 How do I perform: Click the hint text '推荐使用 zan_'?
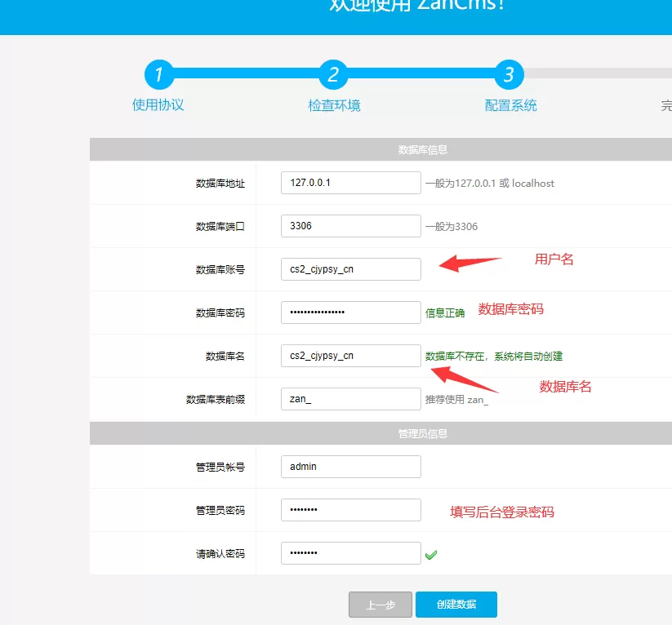[x=457, y=400]
